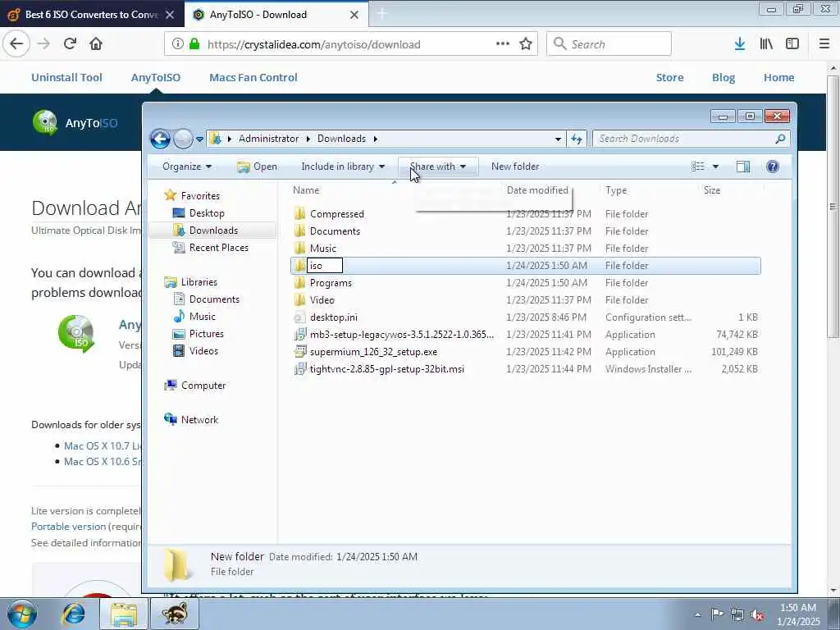This screenshot has height=630, width=840.
Task: Launch Internet Explorer from taskbar
Action: 74,614
